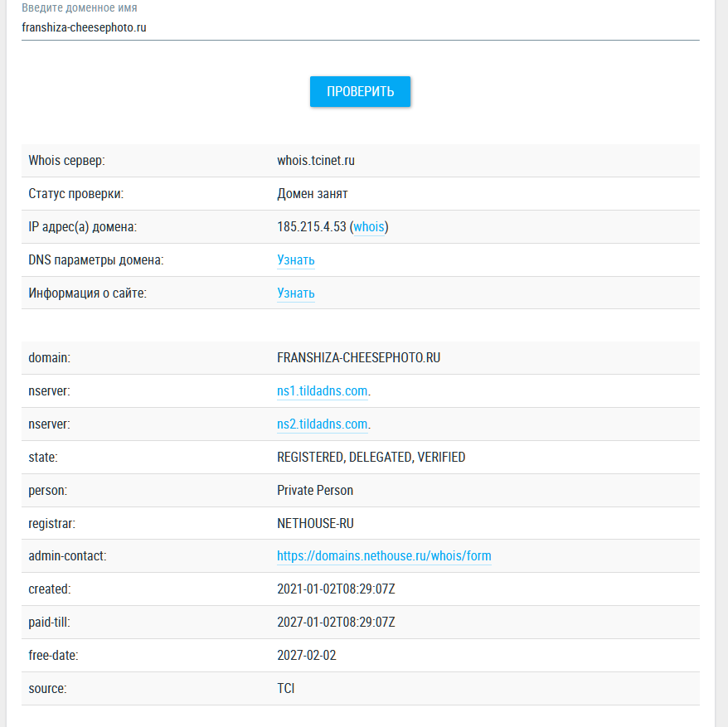The width and height of the screenshot is (728, 727).
Task: Click the created: label
Action: tap(49, 589)
